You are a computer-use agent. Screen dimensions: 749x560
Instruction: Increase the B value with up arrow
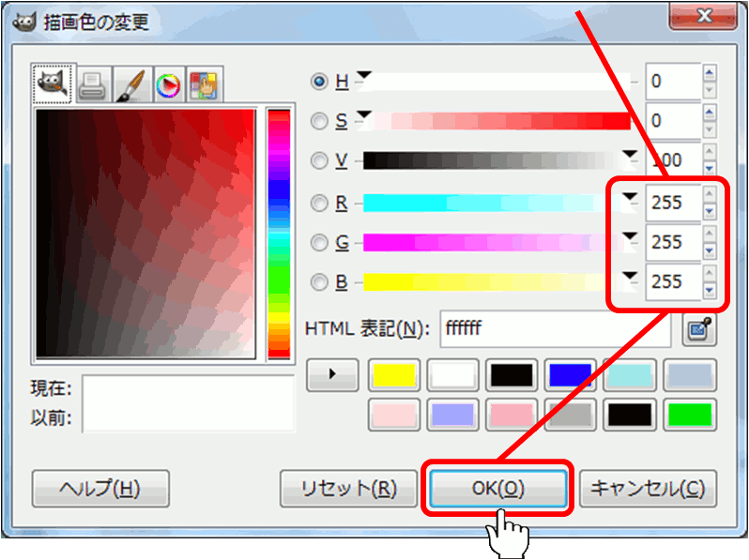710,274
